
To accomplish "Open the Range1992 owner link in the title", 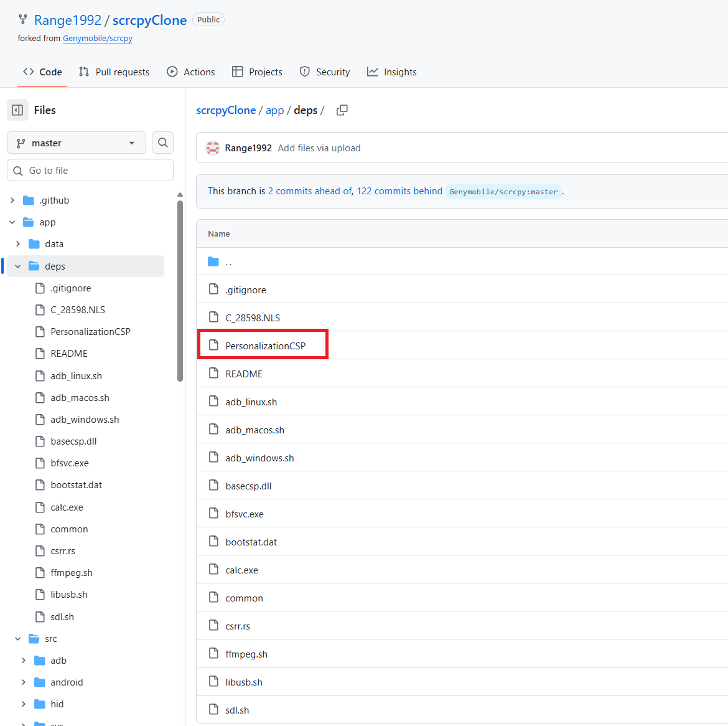I will 68,20.
